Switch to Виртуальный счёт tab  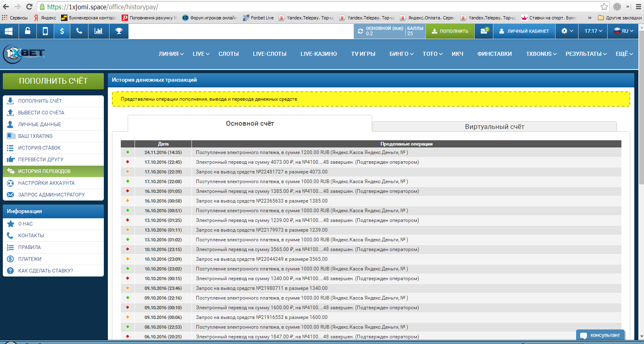494,127
